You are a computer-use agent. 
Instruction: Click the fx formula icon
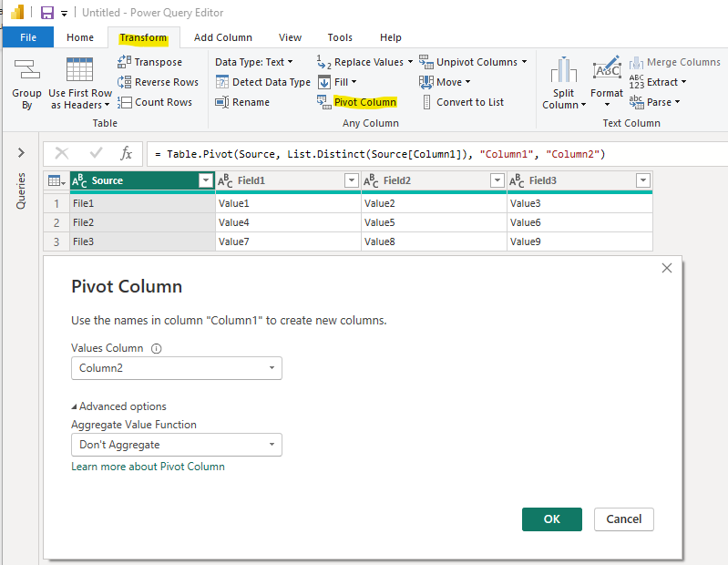pyautogui.click(x=126, y=153)
